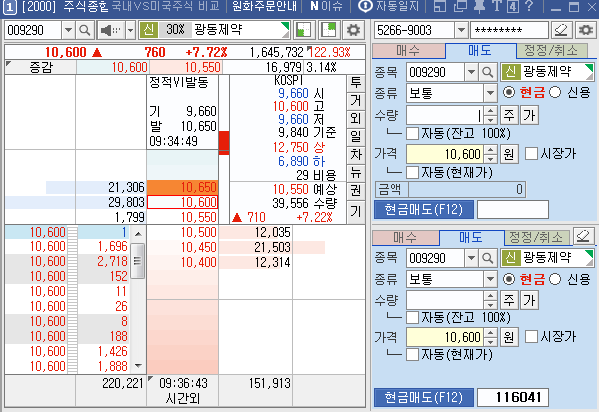Click eraser icon in lower order panel tabs
Viewport: 599px width, 412px height.
583,237
